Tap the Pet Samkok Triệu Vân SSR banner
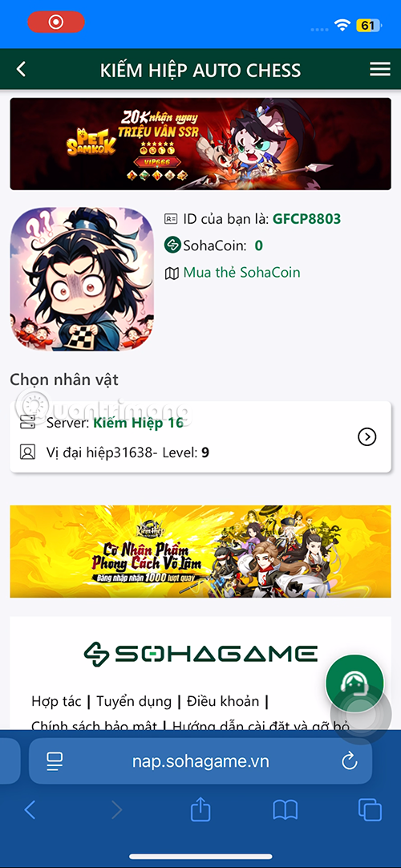The height and width of the screenshot is (868, 401). 200,144
